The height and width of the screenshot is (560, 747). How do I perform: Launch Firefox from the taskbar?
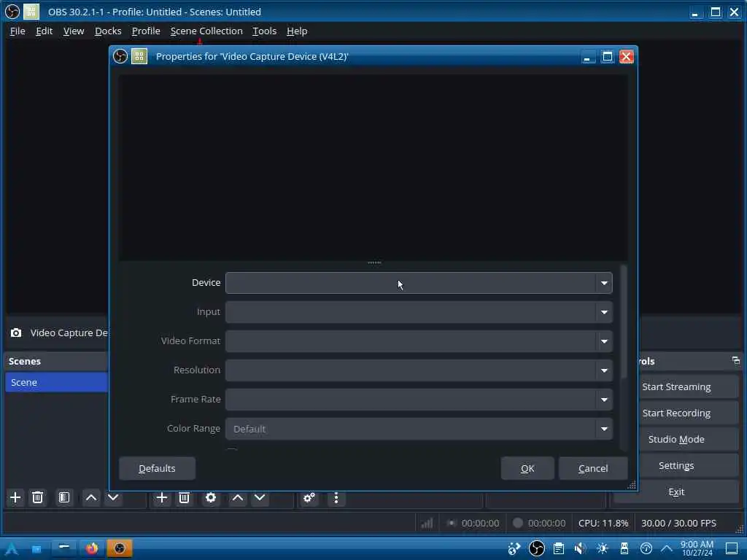point(92,548)
